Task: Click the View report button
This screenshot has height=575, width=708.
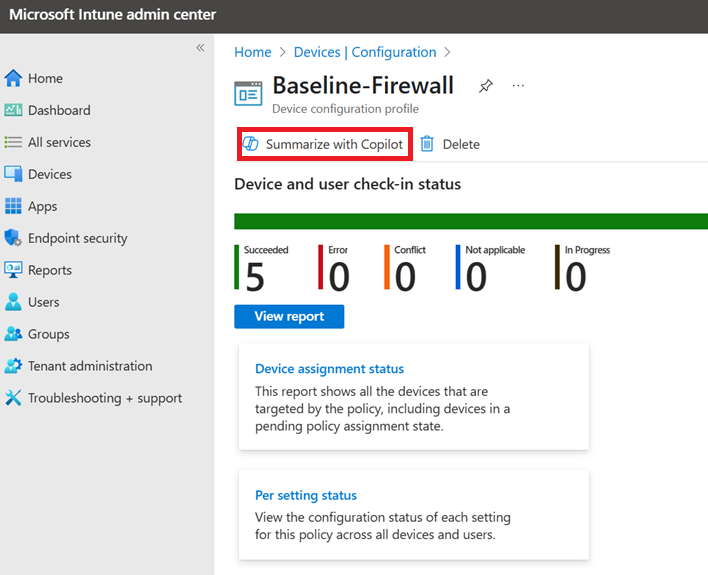Action: tap(289, 317)
